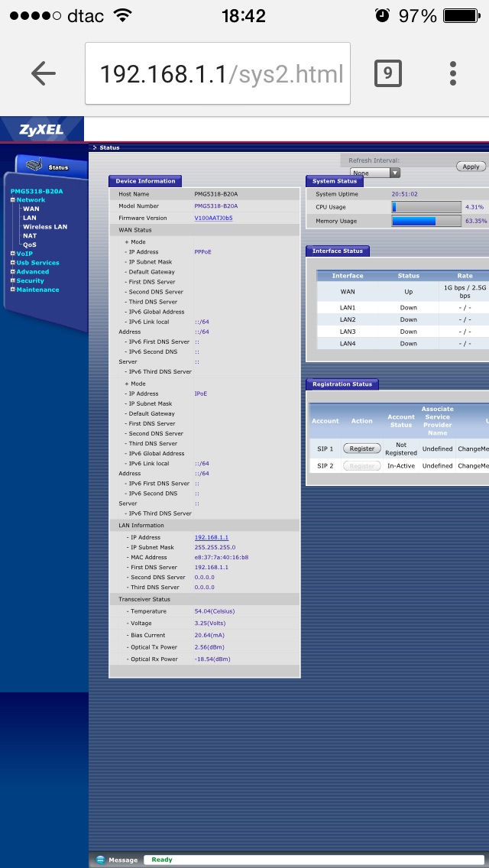Click the ZyXEL logo
Screen dimensions: 489x868
pyautogui.click(x=41, y=130)
